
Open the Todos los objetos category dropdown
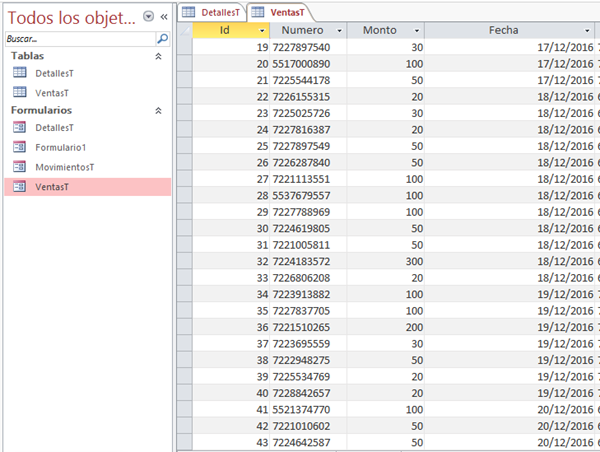pyautogui.click(x=149, y=16)
